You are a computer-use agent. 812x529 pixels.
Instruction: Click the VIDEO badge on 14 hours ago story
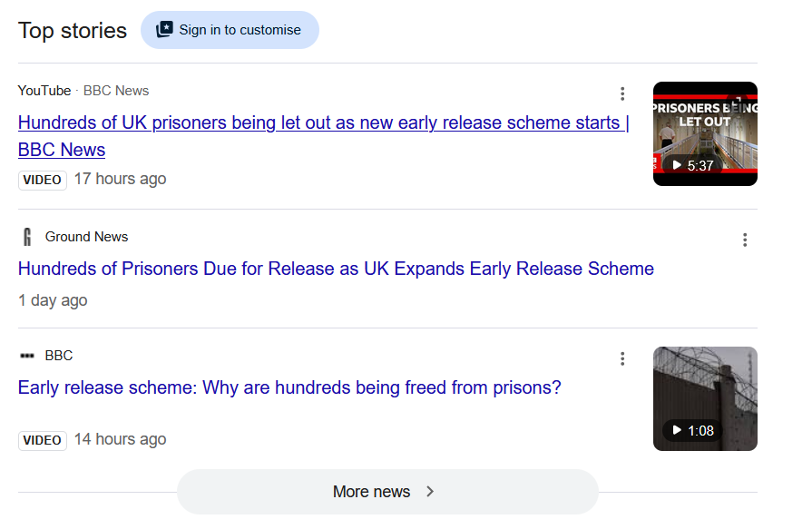click(43, 440)
